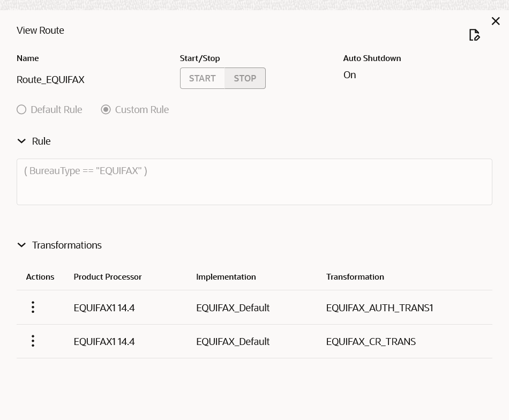Click the Product Processor column header
Viewport: 509px width, 420px height.
(108, 277)
